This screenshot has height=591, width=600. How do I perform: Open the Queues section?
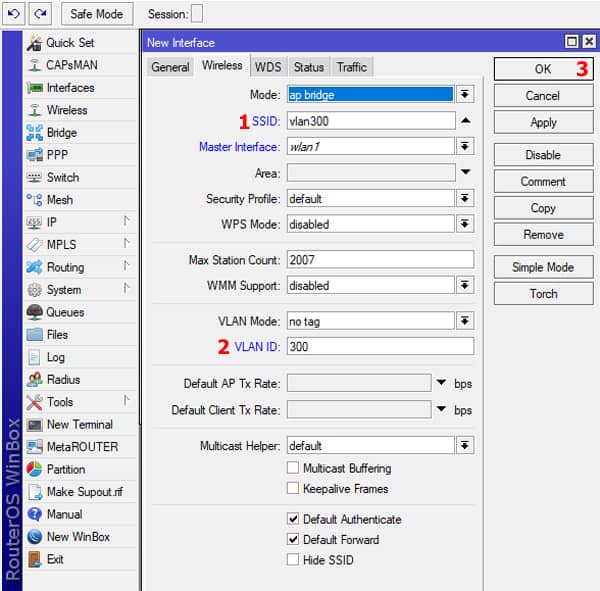click(81, 312)
